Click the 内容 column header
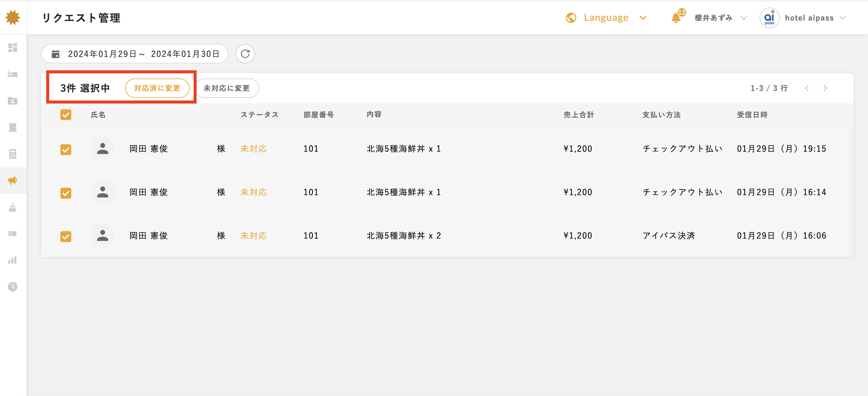This screenshot has width=868, height=396. (374, 114)
